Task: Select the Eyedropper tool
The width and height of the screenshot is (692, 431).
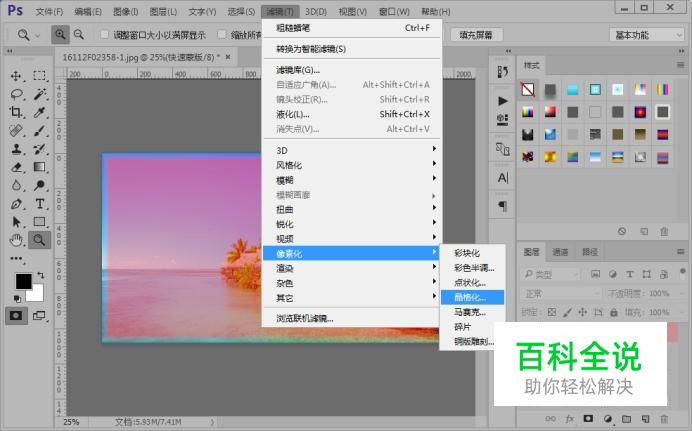Action: pyautogui.click(x=39, y=112)
